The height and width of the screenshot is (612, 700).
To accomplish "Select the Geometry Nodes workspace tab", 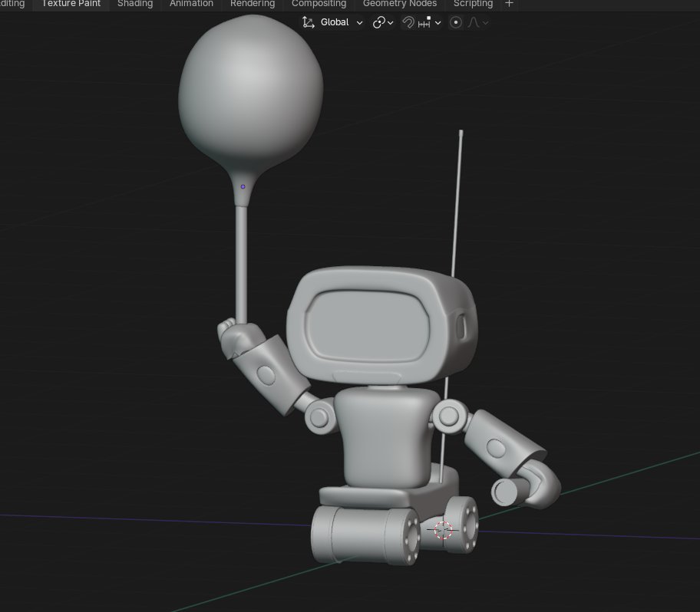I will click(x=400, y=4).
